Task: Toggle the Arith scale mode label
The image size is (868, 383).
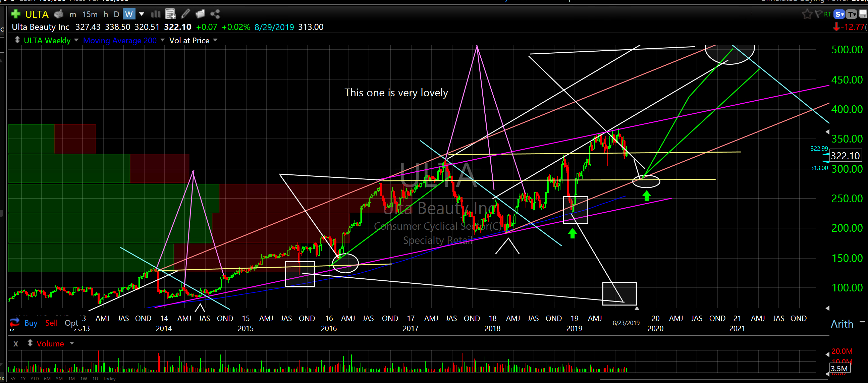Action: [842, 324]
